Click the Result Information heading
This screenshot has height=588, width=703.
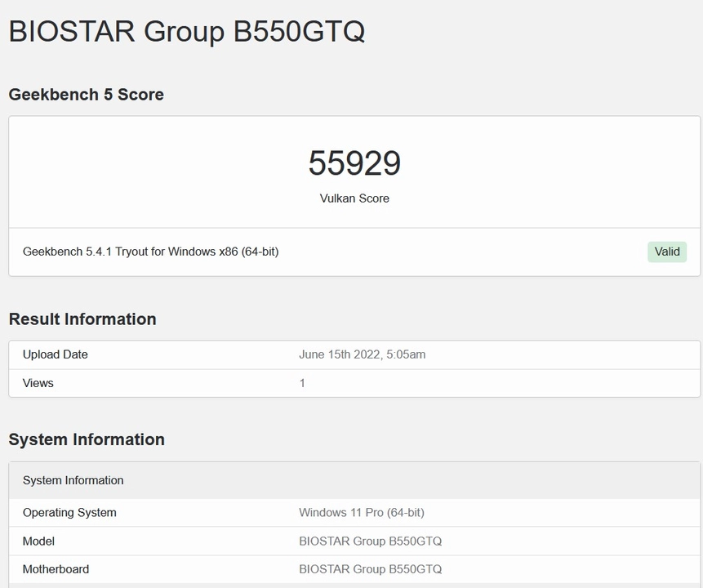point(82,319)
